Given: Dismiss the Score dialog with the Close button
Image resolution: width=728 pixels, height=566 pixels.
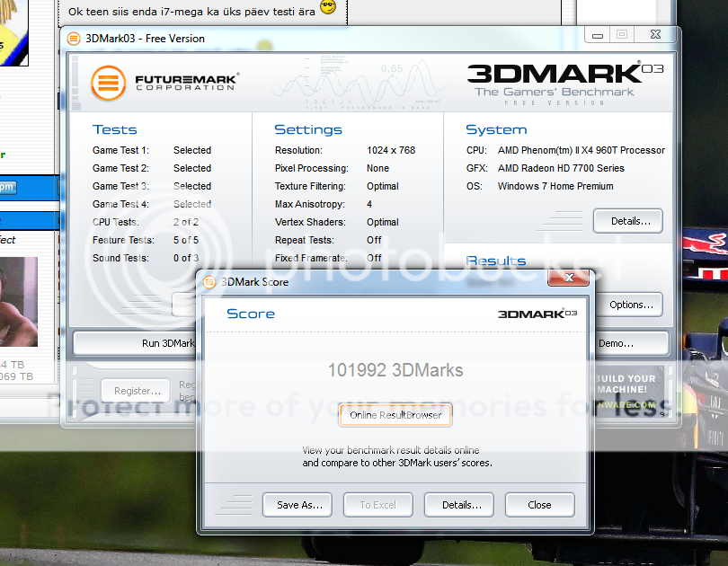Looking at the screenshot, I should [539, 505].
